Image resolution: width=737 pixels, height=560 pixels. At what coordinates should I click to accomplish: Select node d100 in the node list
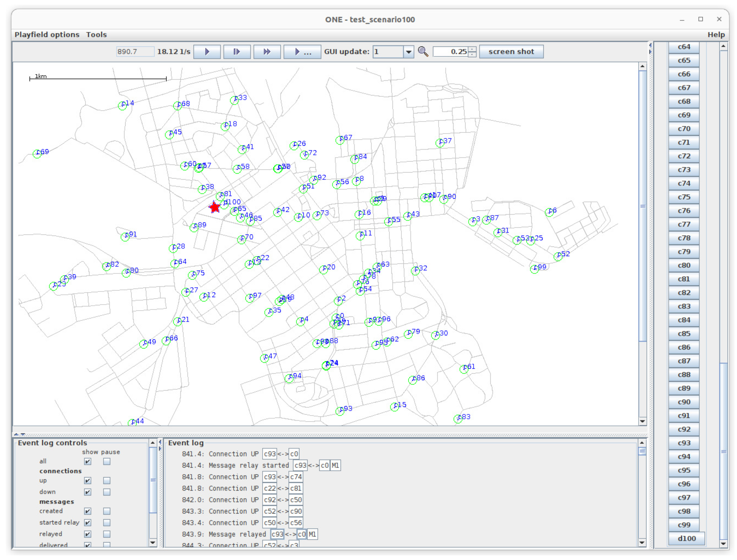pos(686,538)
